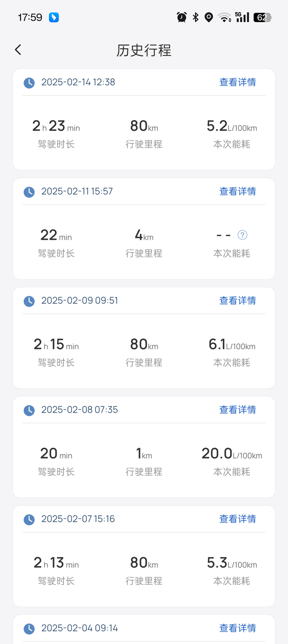Tap the 历史行程 page title
Screen dimensions: 288x644
coord(144,50)
